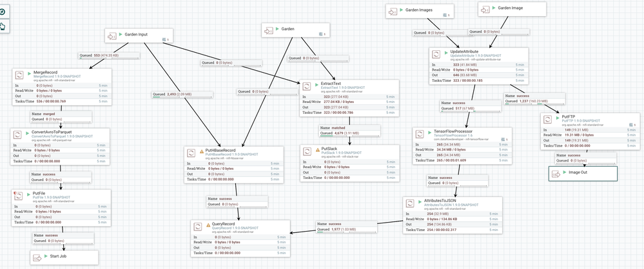The image size is (644, 269).
Task: Select the Garden Image input port icon
Action: (x=485, y=10)
